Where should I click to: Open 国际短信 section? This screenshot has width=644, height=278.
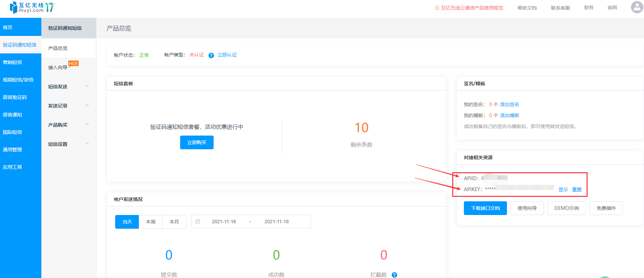point(21,132)
